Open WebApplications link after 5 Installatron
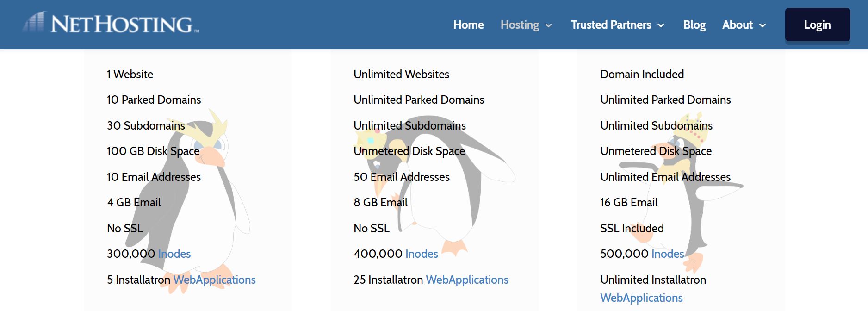The width and height of the screenshot is (868, 311). [x=215, y=280]
